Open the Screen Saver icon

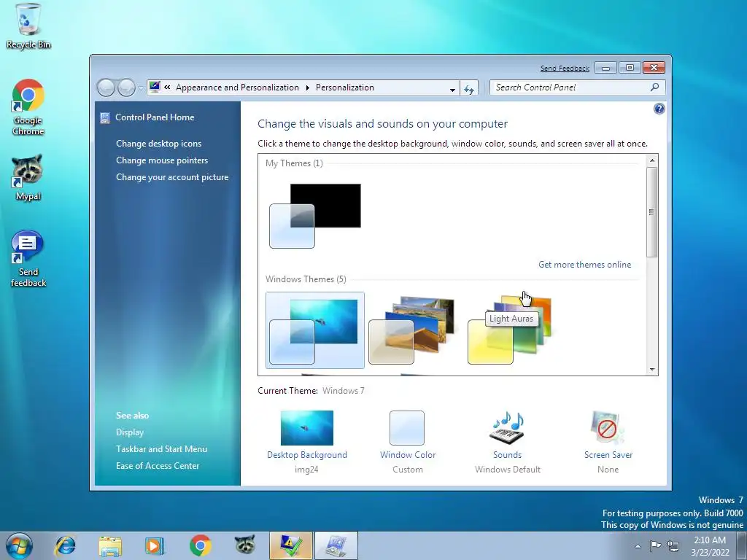[x=608, y=427]
